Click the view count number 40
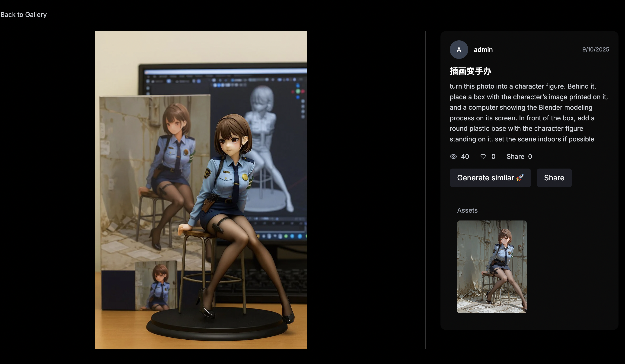 (x=465, y=156)
